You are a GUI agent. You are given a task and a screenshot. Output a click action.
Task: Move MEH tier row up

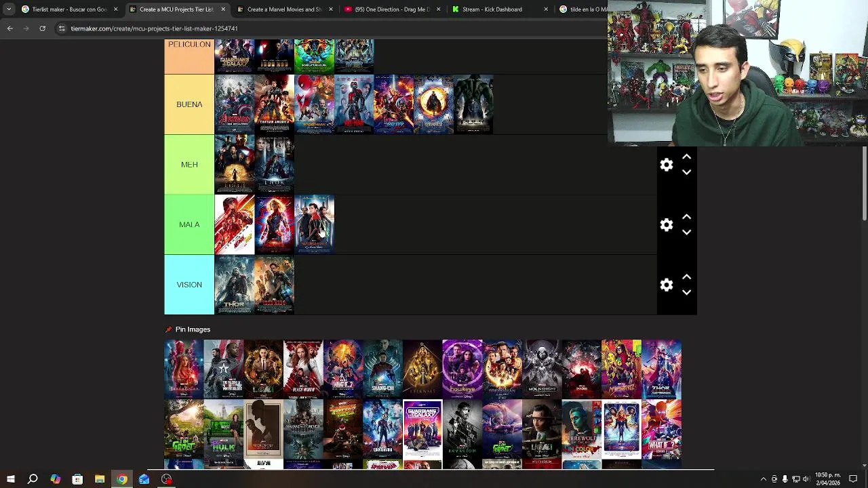(x=686, y=157)
